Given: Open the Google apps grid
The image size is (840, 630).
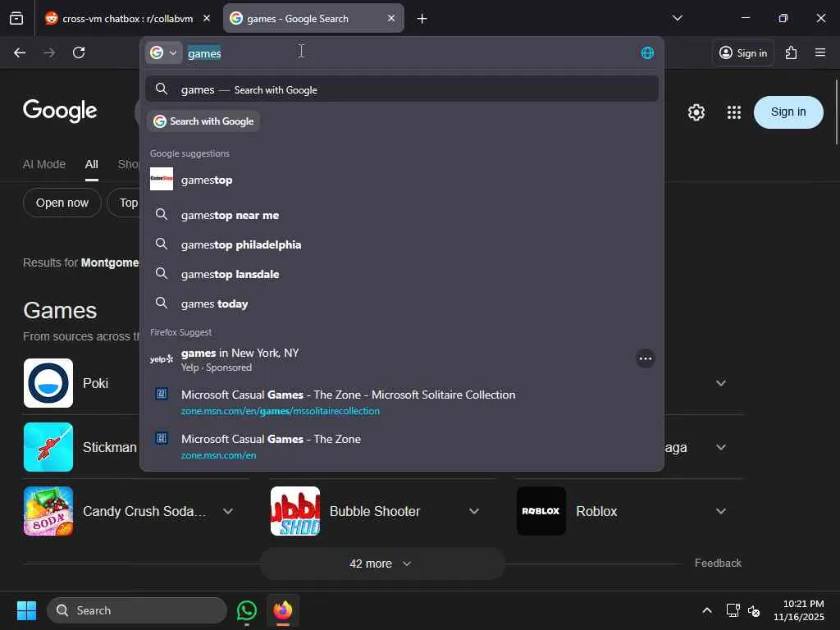Looking at the screenshot, I should [x=734, y=112].
